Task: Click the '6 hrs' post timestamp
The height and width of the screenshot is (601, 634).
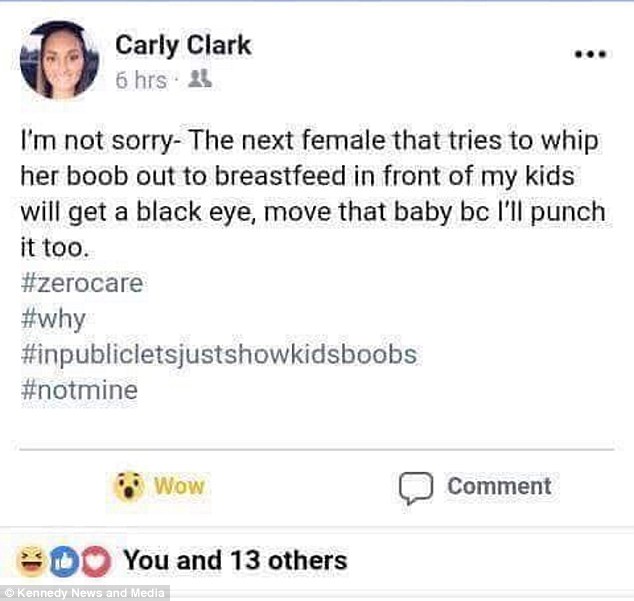Action: [141, 82]
